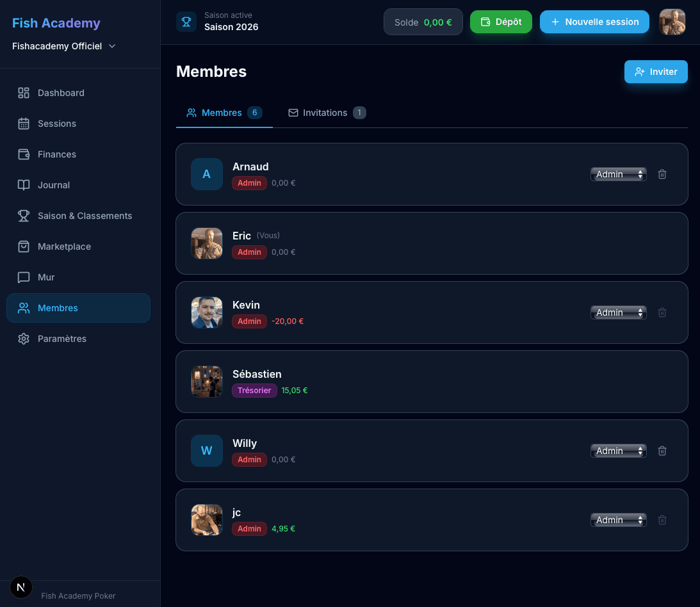Click the trophy icon beside Saison active

click(x=186, y=22)
